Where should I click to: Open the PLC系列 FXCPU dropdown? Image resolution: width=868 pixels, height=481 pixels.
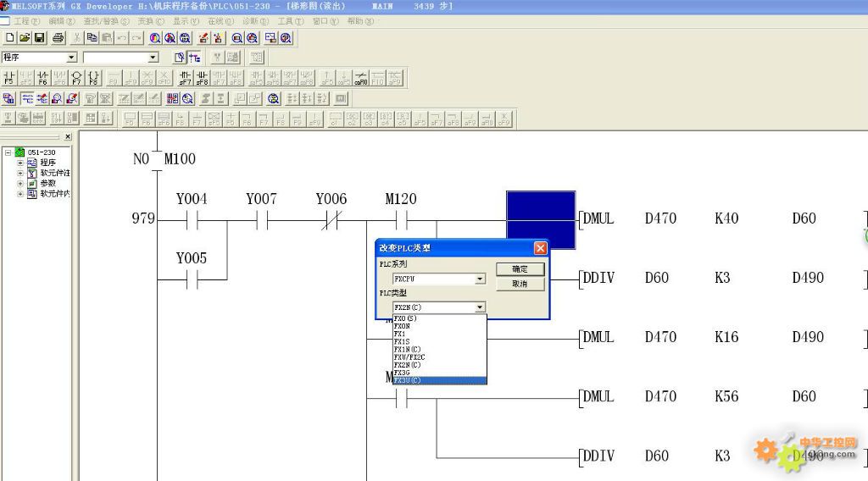pos(480,279)
